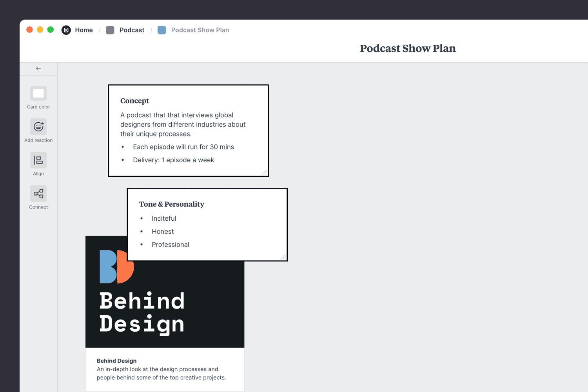Click the Podcast board icon in breadcrumb
Viewport: 588px width, 392px height.
click(110, 30)
